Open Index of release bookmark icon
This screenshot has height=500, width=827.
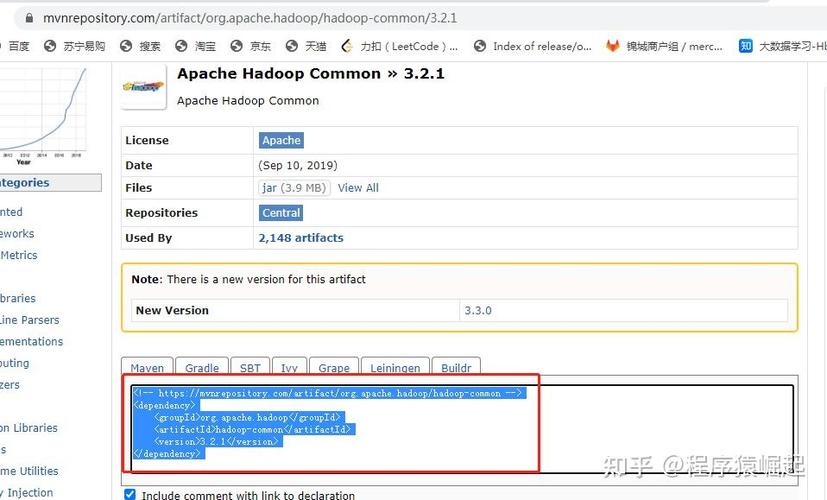click(x=480, y=46)
